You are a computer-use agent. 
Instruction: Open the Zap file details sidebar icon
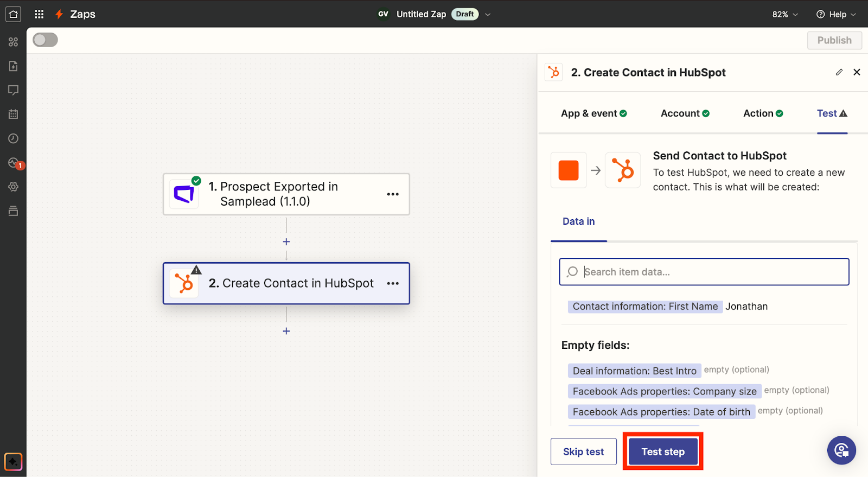pyautogui.click(x=14, y=66)
